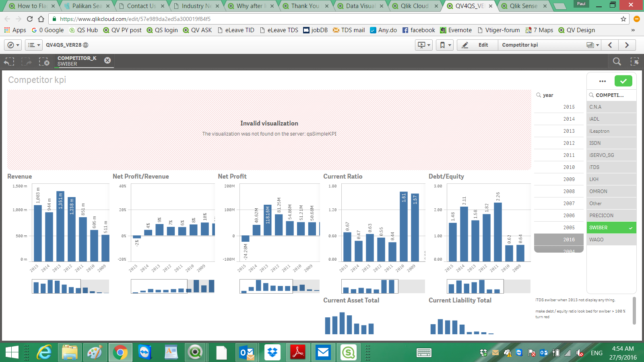Open the selections tool icon
The height and width of the screenshot is (362, 644).
pyautogui.click(x=635, y=61)
